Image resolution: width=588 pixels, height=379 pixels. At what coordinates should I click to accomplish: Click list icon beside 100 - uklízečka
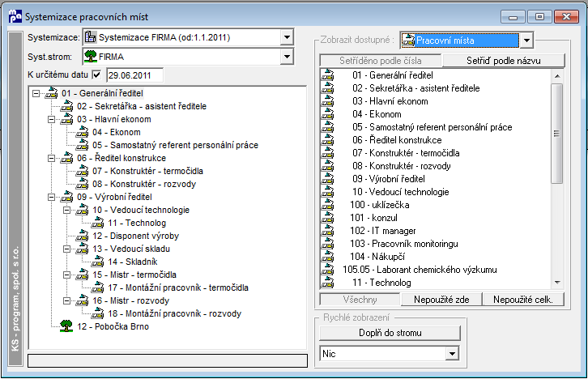coord(327,205)
